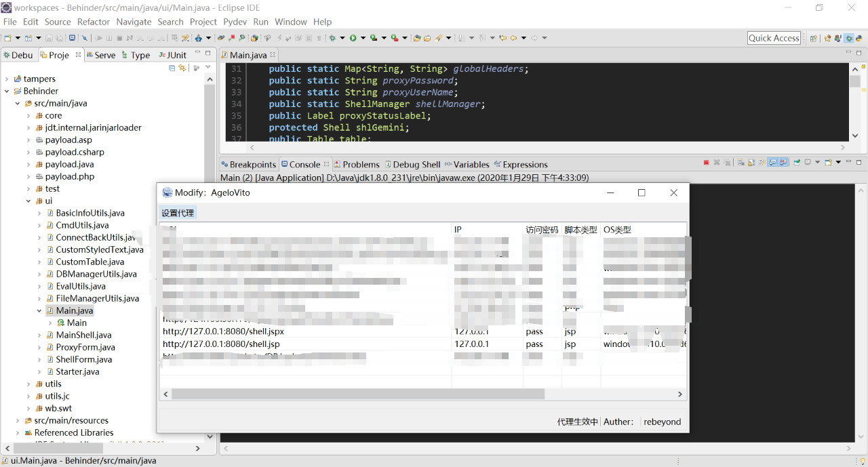Toggle Link with Editor in Project Explorer
Image resolution: width=868 pixels, height=467 pixels.
click(x=182, y=68)
